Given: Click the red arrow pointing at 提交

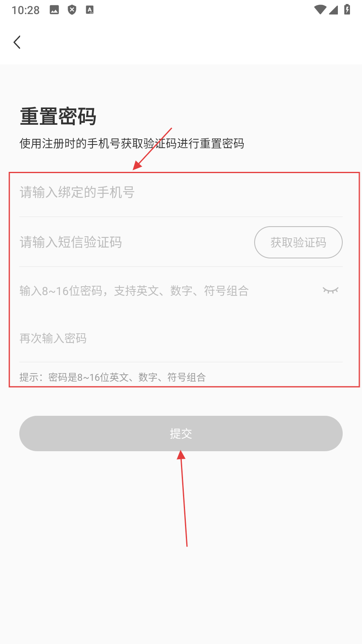Looking at the screenshot, I should 184,498.
